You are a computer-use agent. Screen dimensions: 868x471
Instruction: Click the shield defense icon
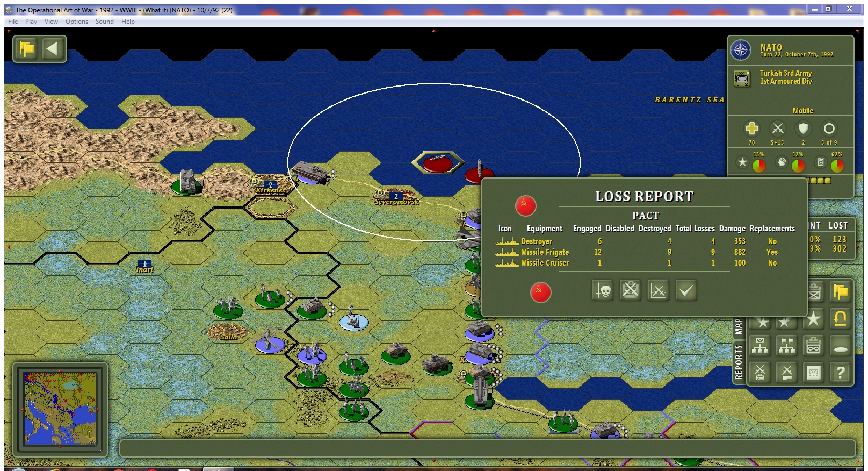(x=803, y=129)
